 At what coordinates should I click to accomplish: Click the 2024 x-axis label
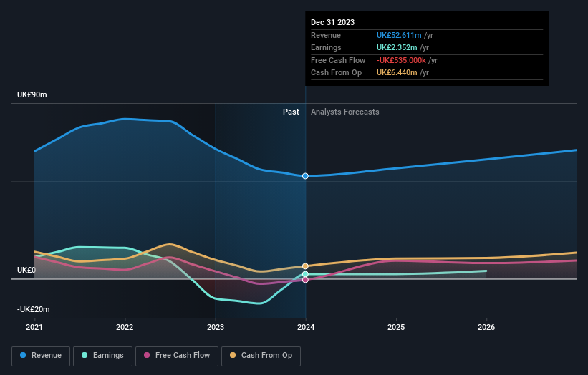[x=306, y=327]
